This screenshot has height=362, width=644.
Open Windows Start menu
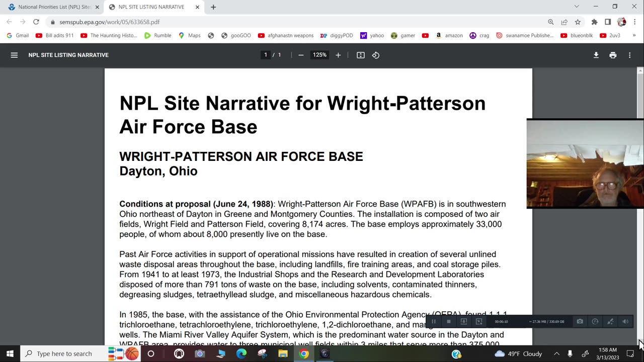tap(10, 353)
